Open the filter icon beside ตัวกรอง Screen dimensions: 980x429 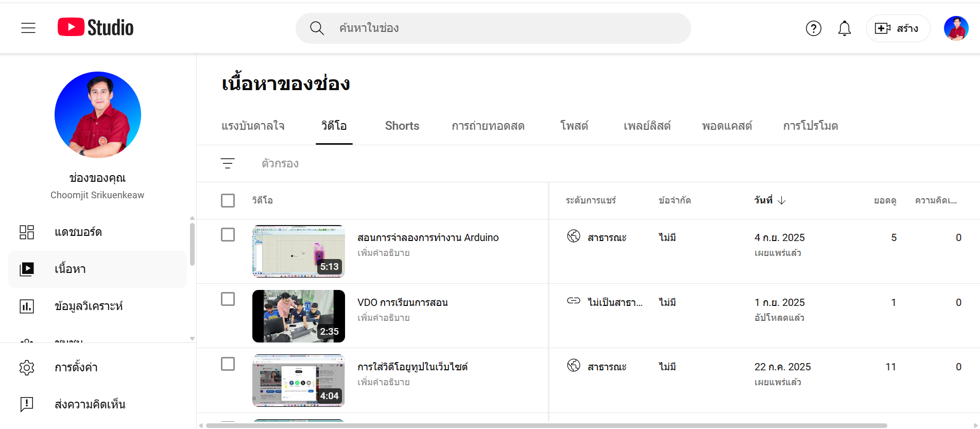(228, 163)
